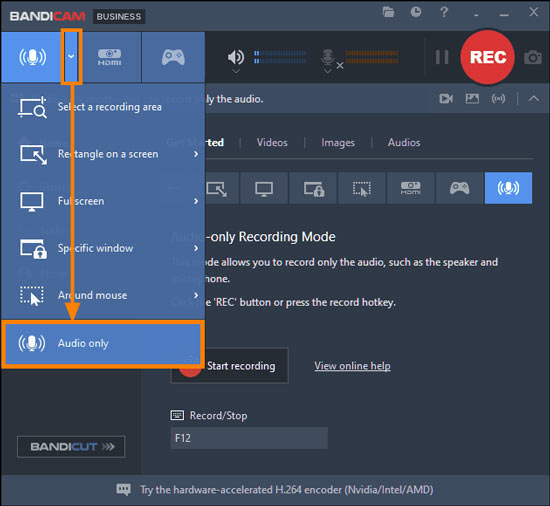Open the Videos tab
Image resolution: width=550 pixels, height=506 pixels.
272,142
